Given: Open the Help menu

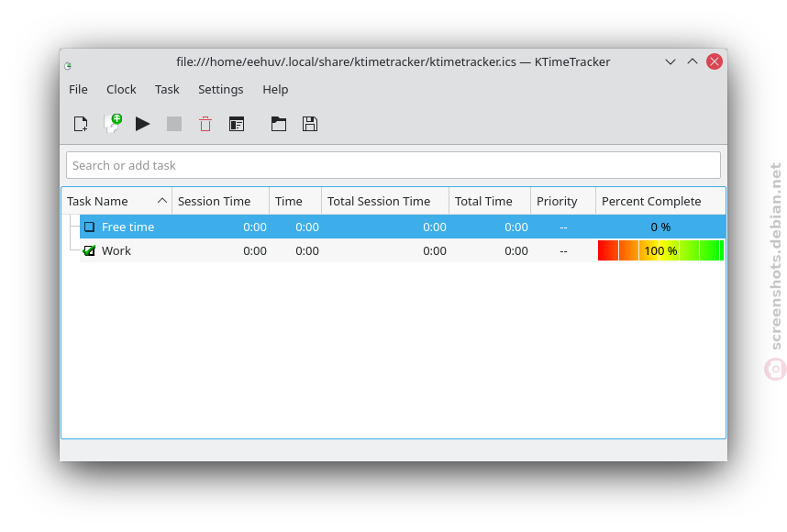Looking at the screenshot, I should point(275,89).
